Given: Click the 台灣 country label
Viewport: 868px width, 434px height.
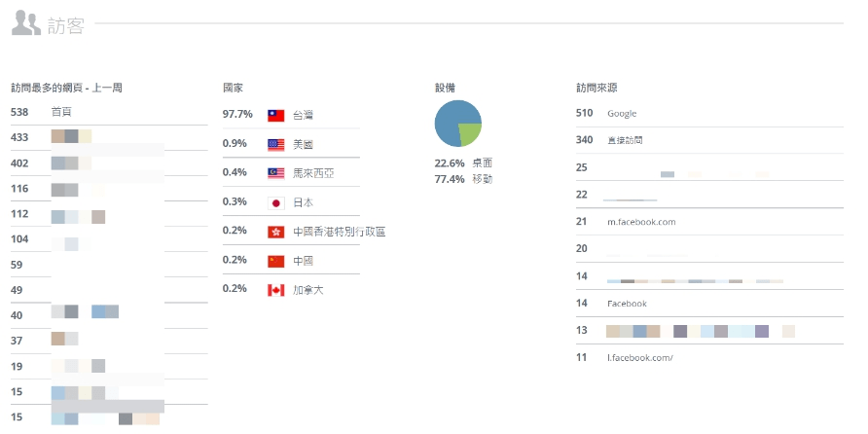Looking at the screenshot, I should [x=303, y=115].
